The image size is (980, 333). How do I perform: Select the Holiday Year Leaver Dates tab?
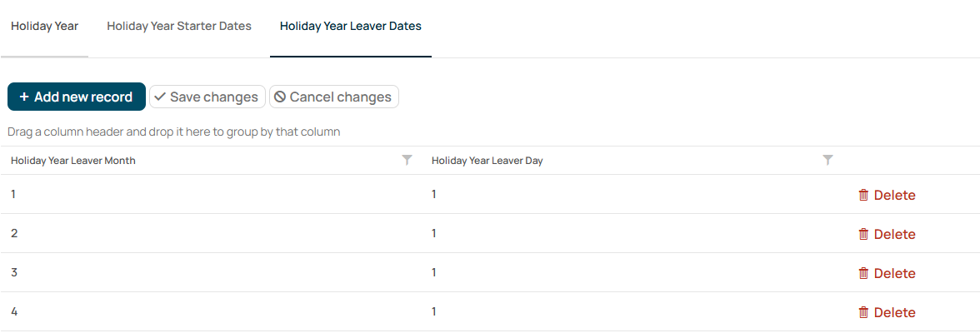coord(351,27)
